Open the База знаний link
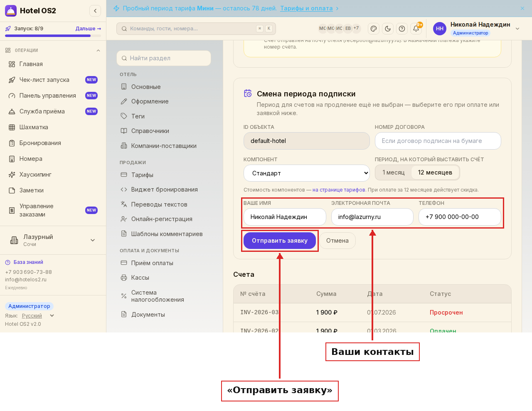Image resolution: width=532 pixels, height=411 pixels. [x=28, y=262]
